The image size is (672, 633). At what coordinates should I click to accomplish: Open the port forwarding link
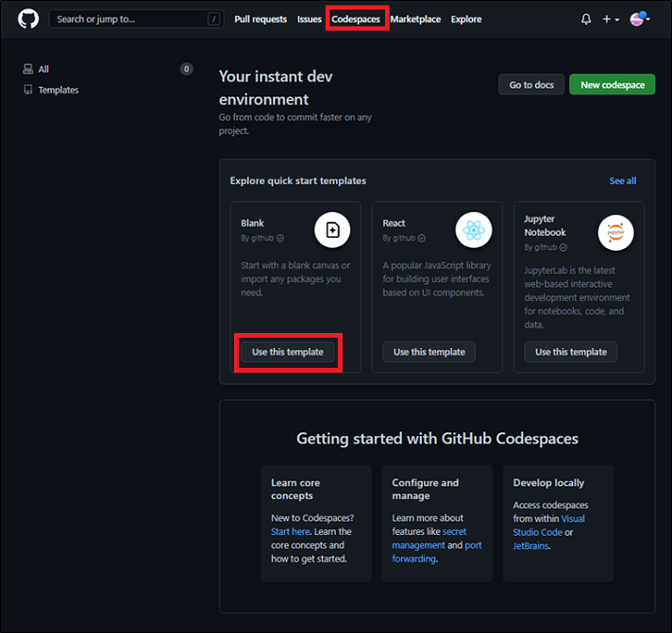(x=437, y=552)
